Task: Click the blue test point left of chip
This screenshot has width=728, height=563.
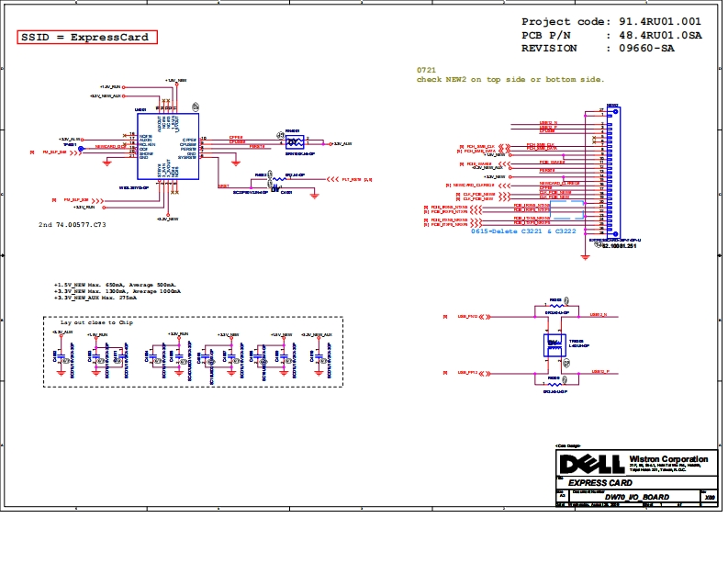Action: (x=81, y=147)
